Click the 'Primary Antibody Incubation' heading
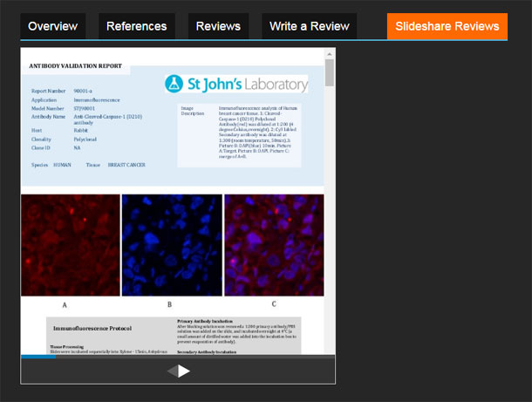This screenshot has width=532, height=402. click(x=205, y=321)
